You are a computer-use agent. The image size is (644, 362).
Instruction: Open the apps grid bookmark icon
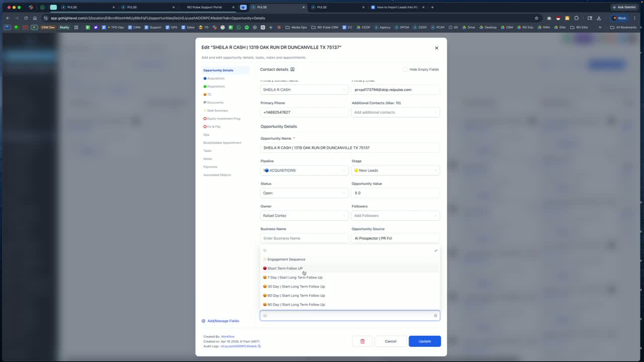click(76, 27)
